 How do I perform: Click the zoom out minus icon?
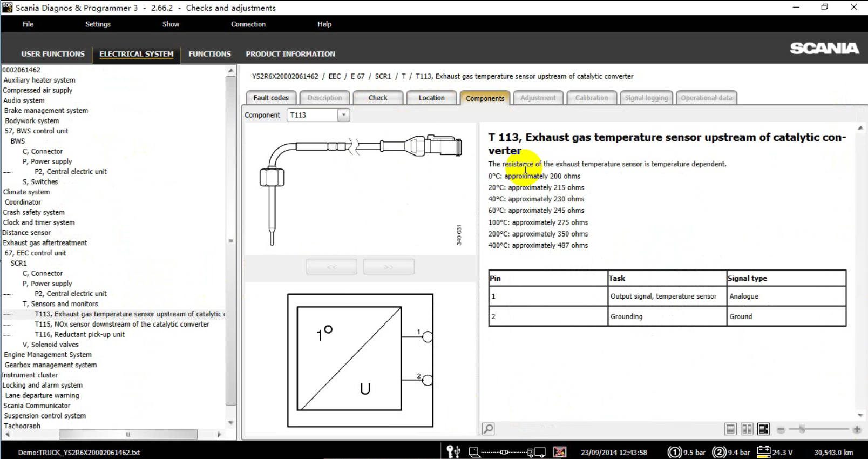click(x=781, y=430)
